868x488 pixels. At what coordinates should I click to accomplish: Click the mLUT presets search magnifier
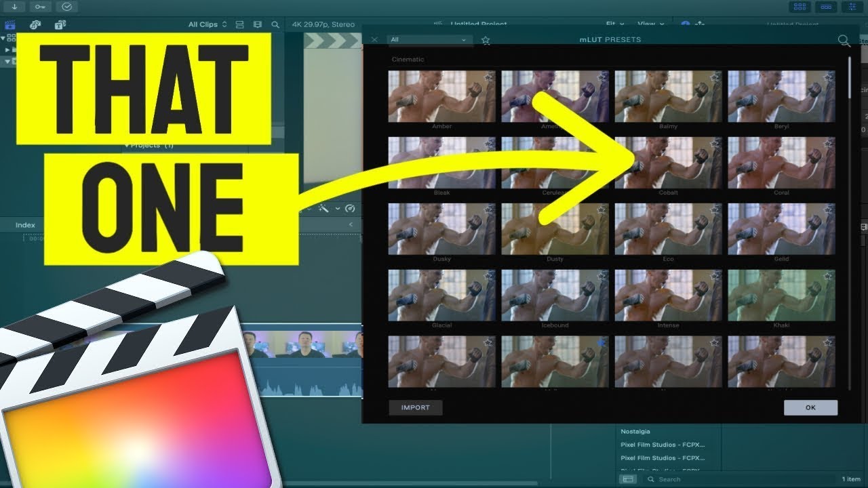[844, 41]
